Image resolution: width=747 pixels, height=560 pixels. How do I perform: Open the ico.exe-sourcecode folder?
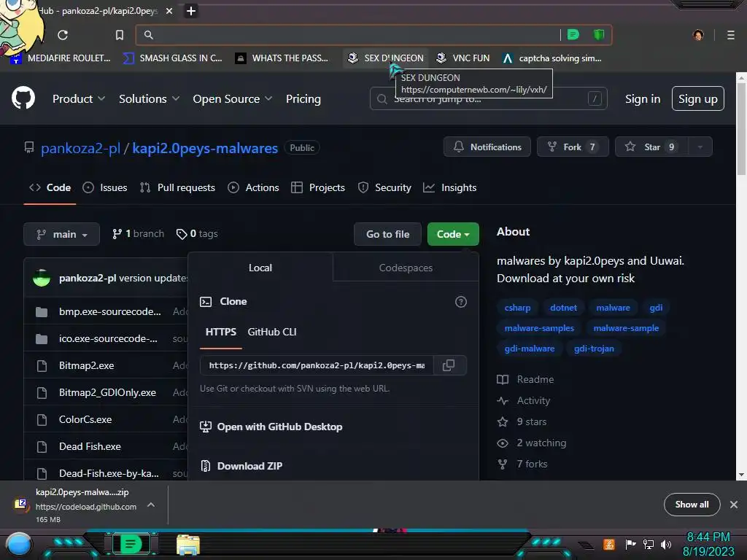(x=108, y=338)
